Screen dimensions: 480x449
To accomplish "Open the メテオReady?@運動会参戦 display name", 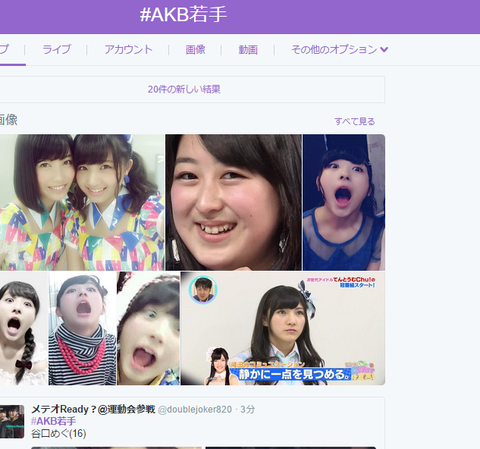I will point(93,409).
